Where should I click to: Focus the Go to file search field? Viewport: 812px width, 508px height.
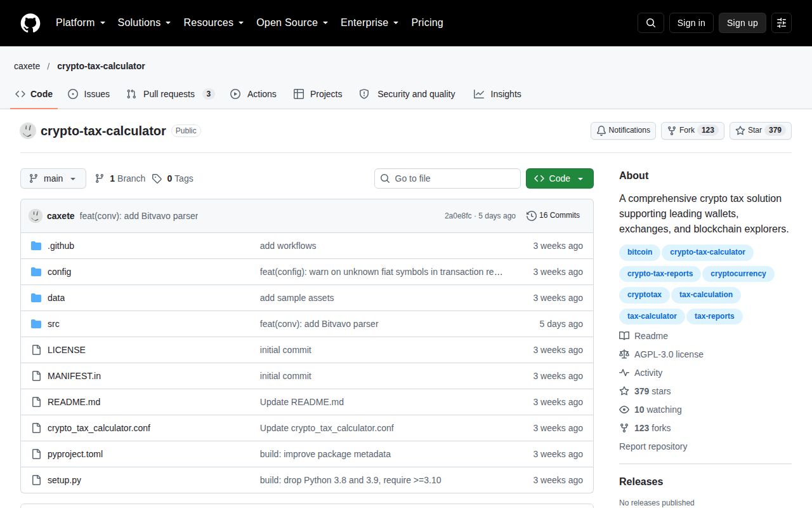click(447, 178)
